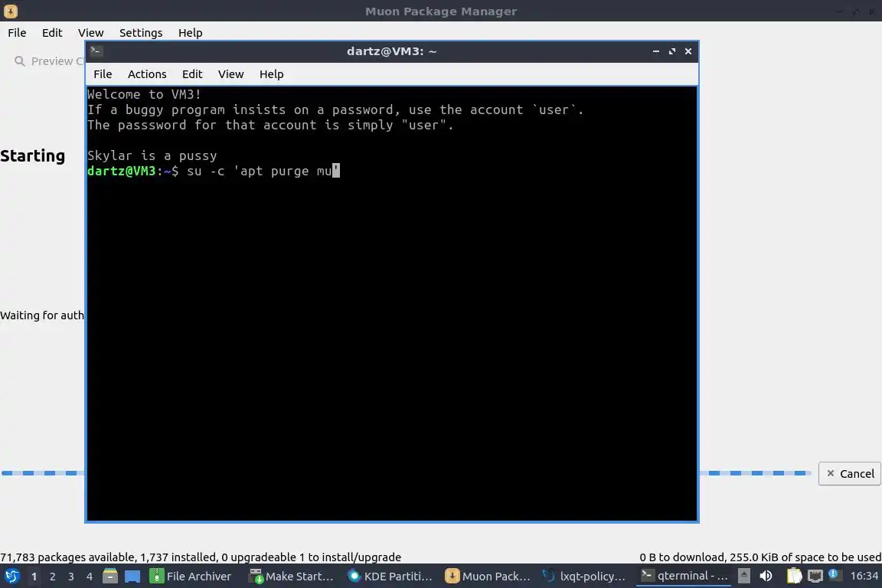882x588 pixels.
Task: Open the qterminal Actions menu
Action: pos(147,74)
